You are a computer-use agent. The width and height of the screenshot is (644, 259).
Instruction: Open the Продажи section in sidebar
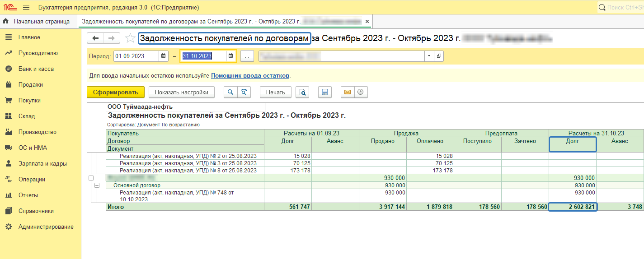click(31, 84)
